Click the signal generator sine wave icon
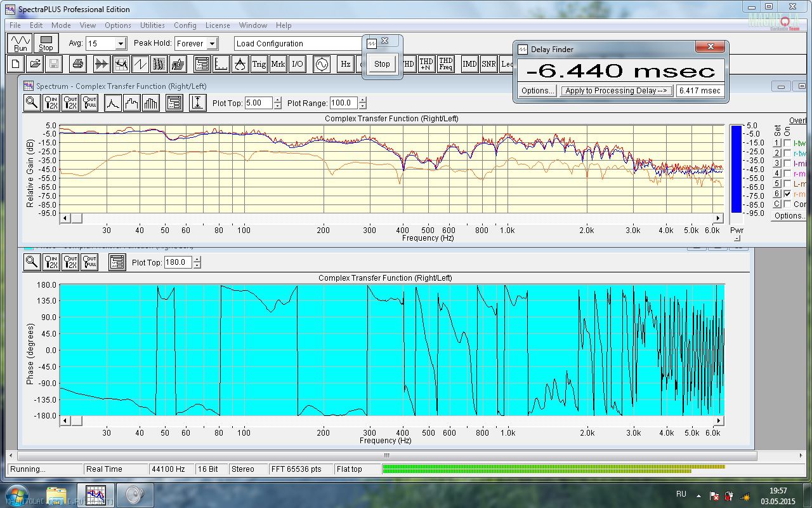The width and height of the screenshot is (812, 508). (x=322, y=64)
